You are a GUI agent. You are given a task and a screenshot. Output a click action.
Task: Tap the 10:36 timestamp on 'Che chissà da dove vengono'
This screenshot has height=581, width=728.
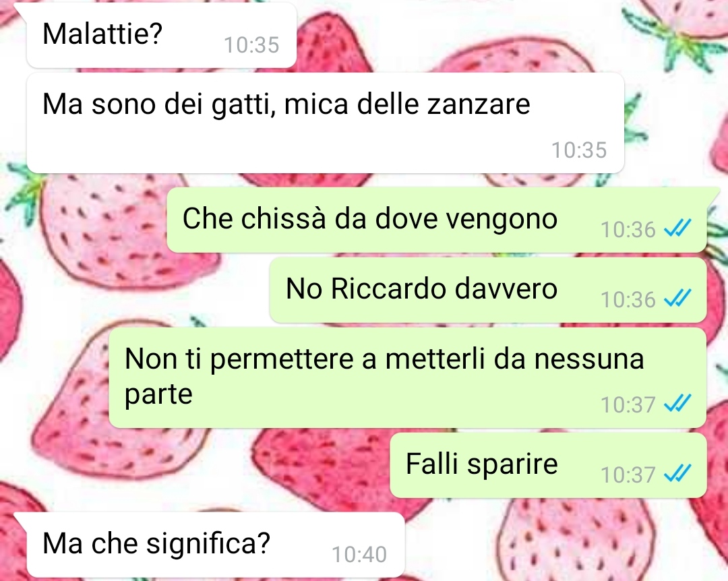pos(628,229)
